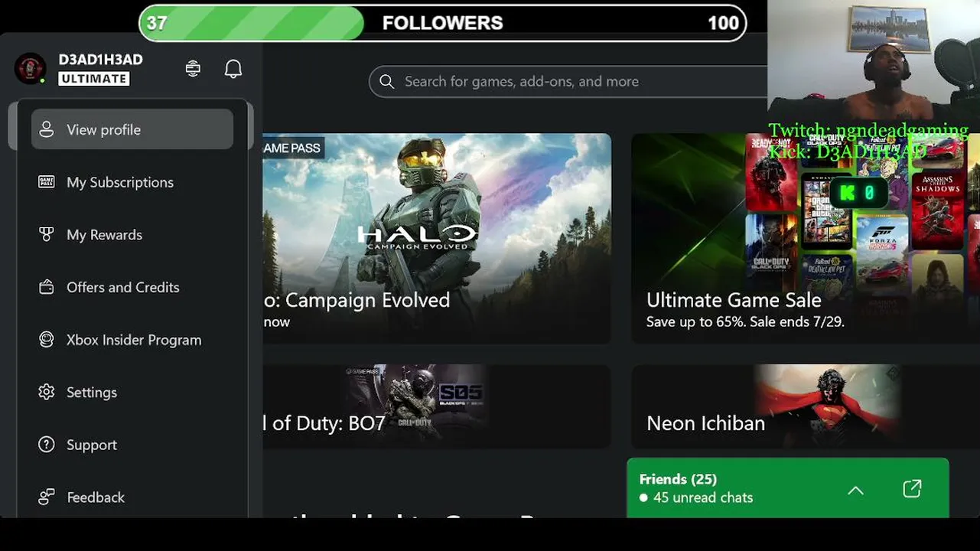980x551 pixels.
Task: Select Xbox Insider Program
Action: click(132, 340)
